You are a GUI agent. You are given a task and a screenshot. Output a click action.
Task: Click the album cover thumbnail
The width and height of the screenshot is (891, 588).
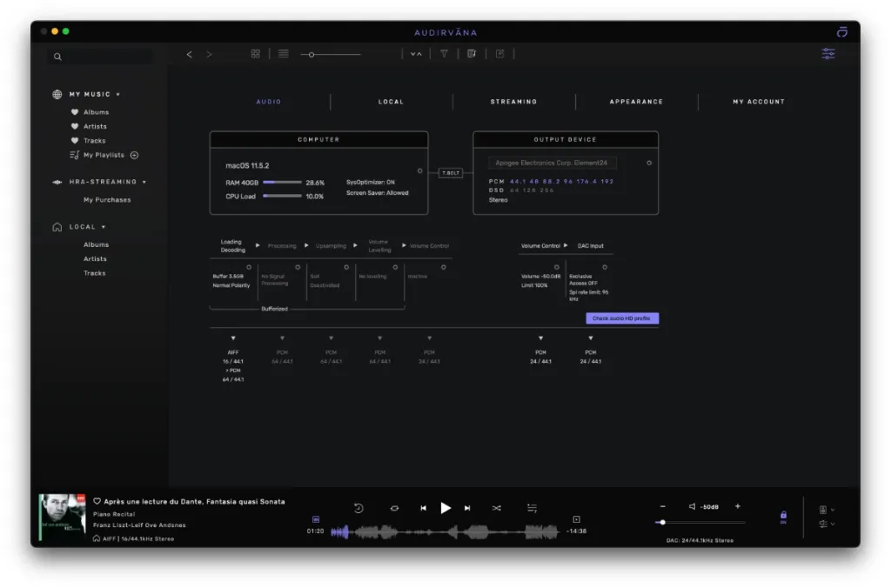[62, 517]
